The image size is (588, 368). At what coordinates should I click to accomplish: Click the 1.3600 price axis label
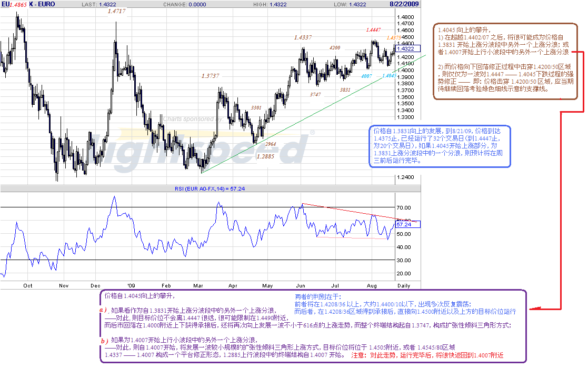(405, 97)
